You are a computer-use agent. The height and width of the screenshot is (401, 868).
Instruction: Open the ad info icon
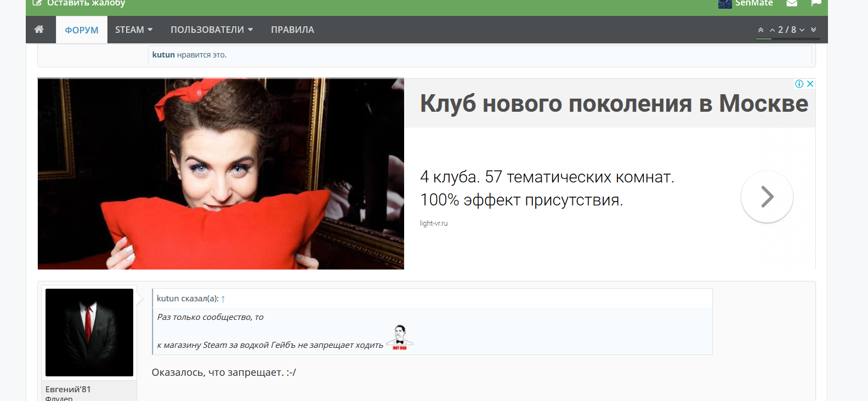coord(799,84)
